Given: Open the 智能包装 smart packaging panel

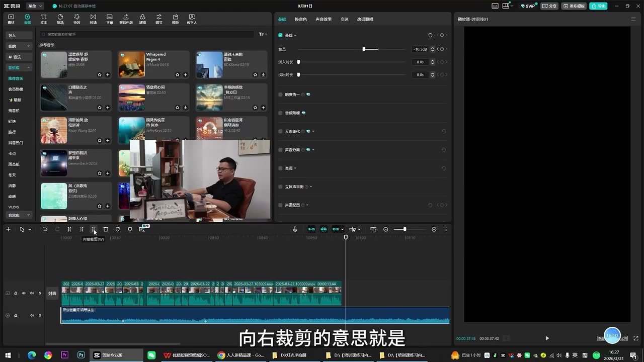Looking at the screenshot, I should (126, 19).
